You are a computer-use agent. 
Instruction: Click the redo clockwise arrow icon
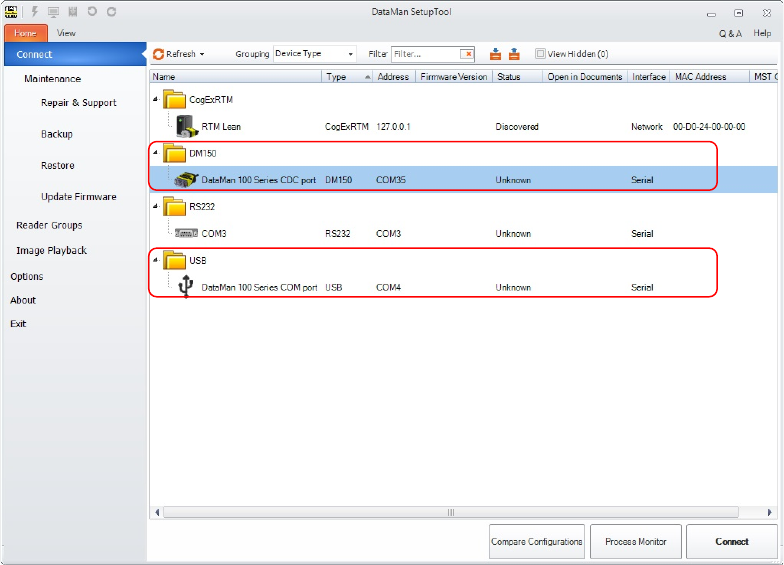tap(111, 11)
